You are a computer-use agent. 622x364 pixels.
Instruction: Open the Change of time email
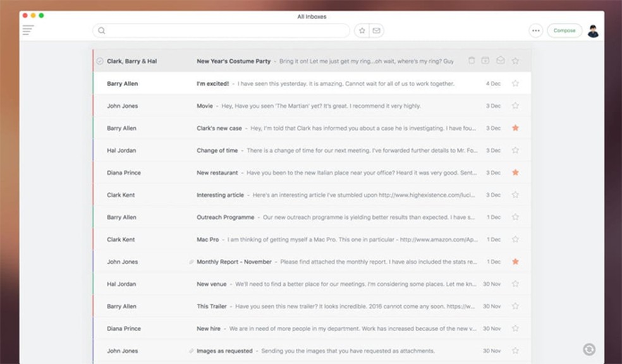click(316, 150)
